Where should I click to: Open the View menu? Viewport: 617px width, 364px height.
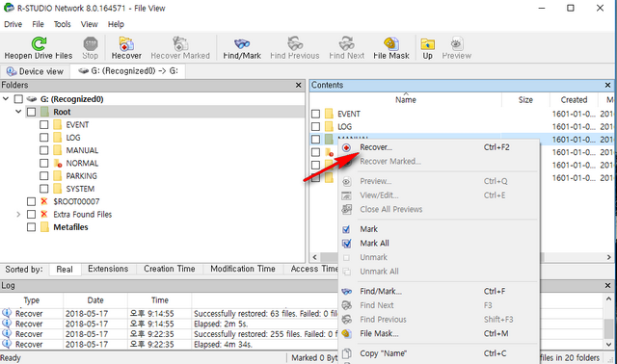click(x=89, y=24)
